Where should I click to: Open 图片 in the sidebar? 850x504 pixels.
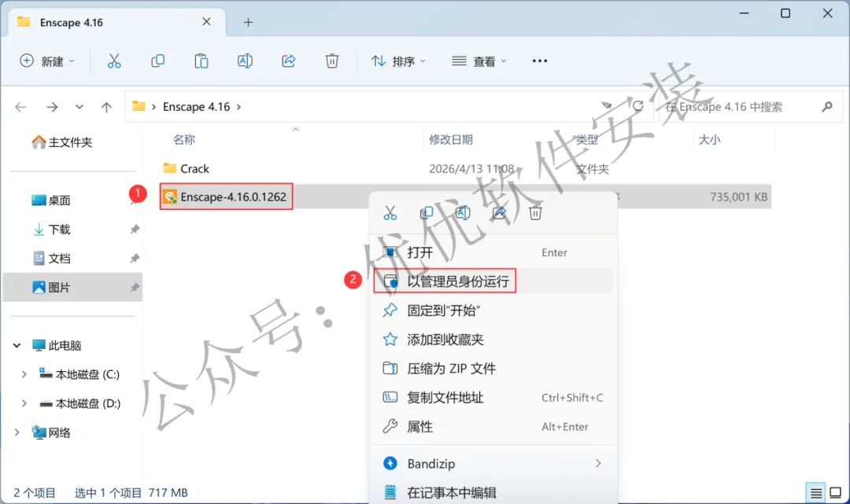pos(51,288)
